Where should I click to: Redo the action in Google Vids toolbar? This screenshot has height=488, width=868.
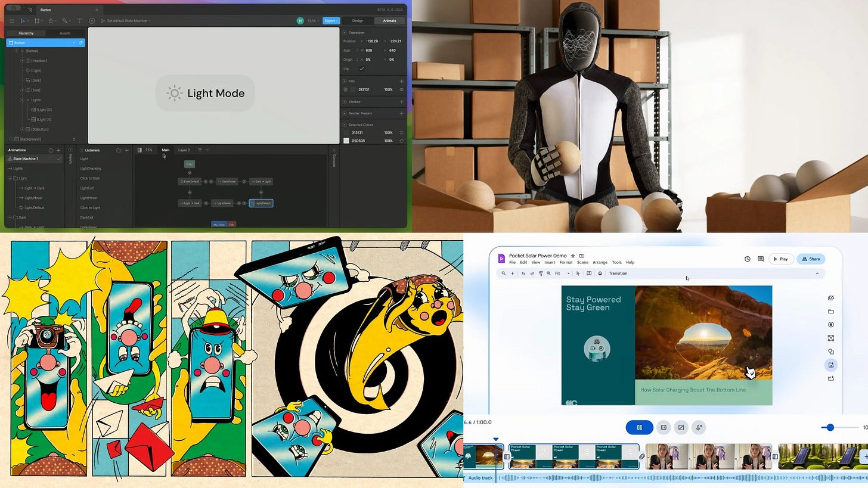[x=532, y=273]
